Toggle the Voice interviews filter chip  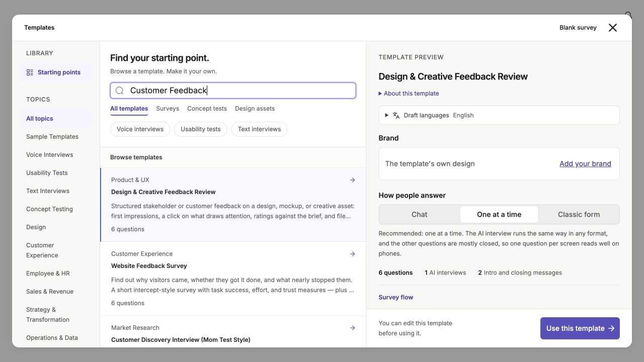140,129
